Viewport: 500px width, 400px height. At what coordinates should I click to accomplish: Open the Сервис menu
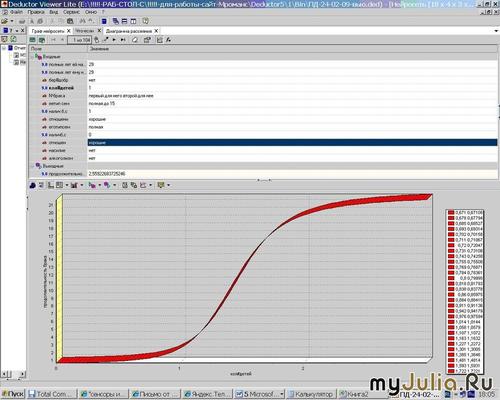[x=71, y=12]
